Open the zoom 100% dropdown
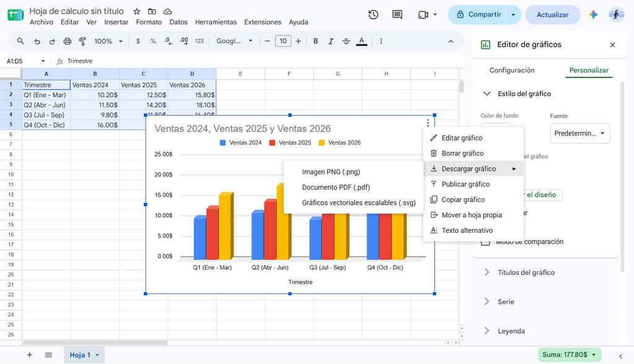The height and width of the screenshot is (364, 634). pos(108,41)
